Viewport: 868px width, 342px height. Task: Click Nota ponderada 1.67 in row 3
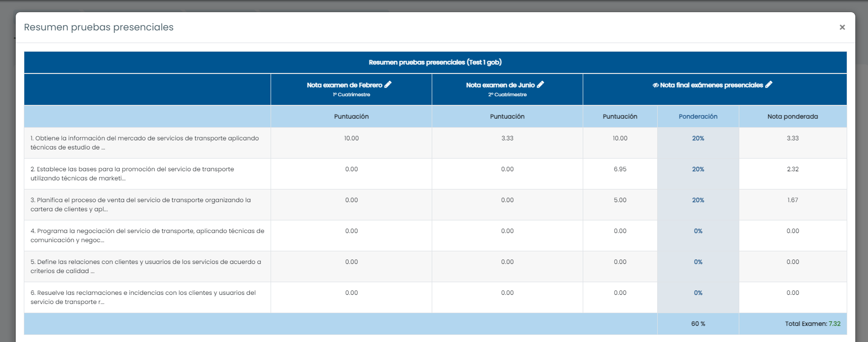[x=793, y=200]
